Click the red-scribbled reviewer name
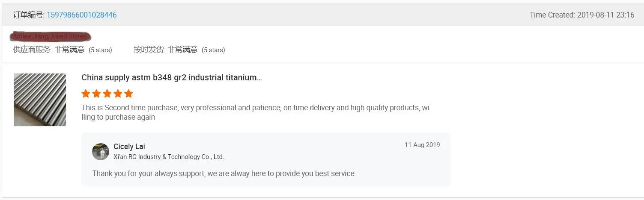This screenshot has height=200, width=644. point(51,36)
